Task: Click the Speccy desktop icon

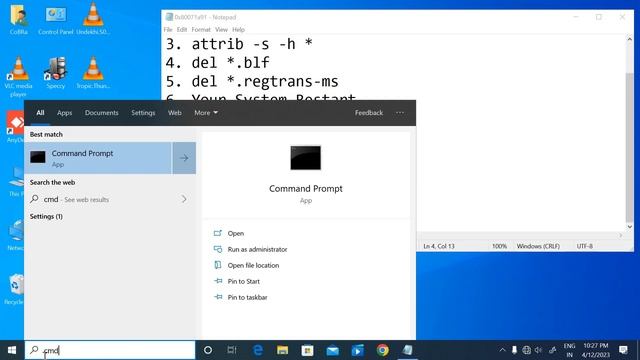Action: point(56,73)
